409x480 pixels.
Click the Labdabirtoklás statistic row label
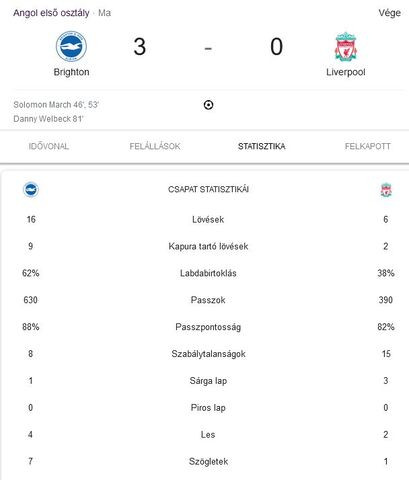point(208,273)
